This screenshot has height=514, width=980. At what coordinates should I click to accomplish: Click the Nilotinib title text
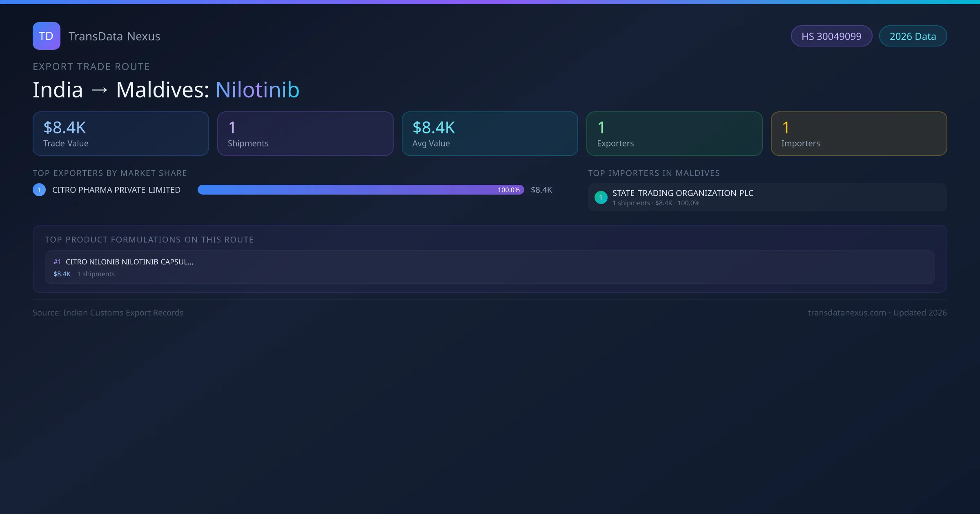(x=257, y=90)
